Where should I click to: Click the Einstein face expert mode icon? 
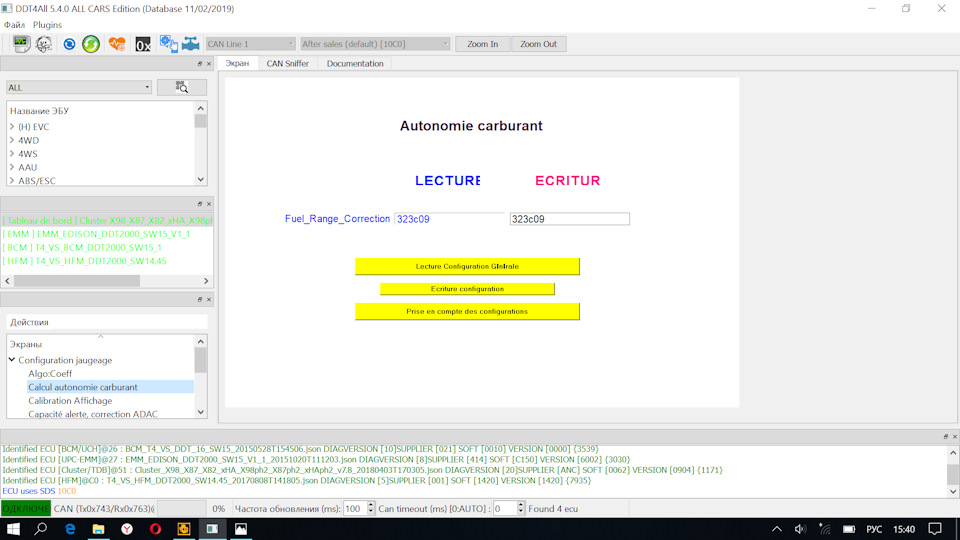tap(43, 44)
